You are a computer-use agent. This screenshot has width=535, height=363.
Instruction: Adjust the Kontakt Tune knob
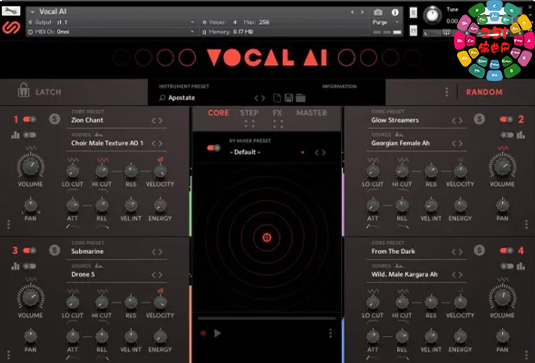[x=432, y=15]
